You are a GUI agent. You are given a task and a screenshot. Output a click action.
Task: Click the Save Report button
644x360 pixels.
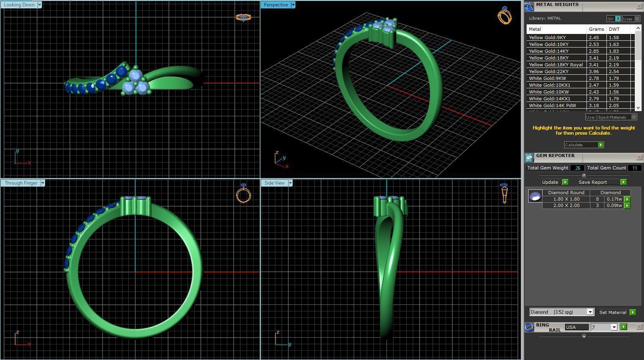point(598,182)
